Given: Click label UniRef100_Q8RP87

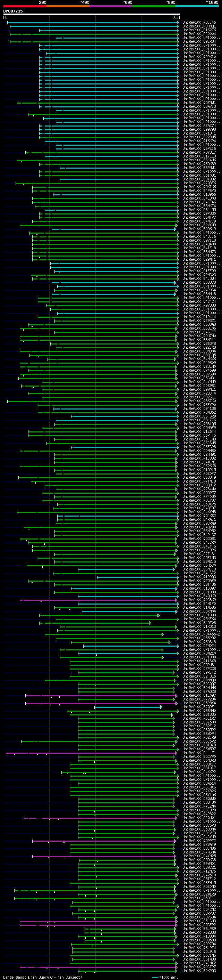Looking at the screenshot, I should (x=199, y=913).
